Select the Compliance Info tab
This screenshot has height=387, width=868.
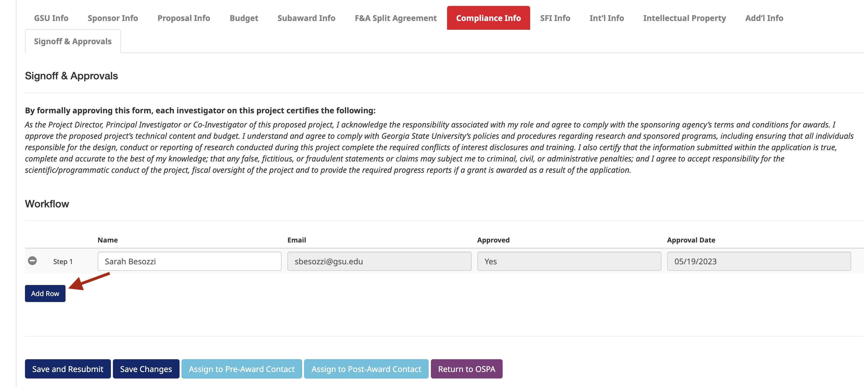(488, 18)
